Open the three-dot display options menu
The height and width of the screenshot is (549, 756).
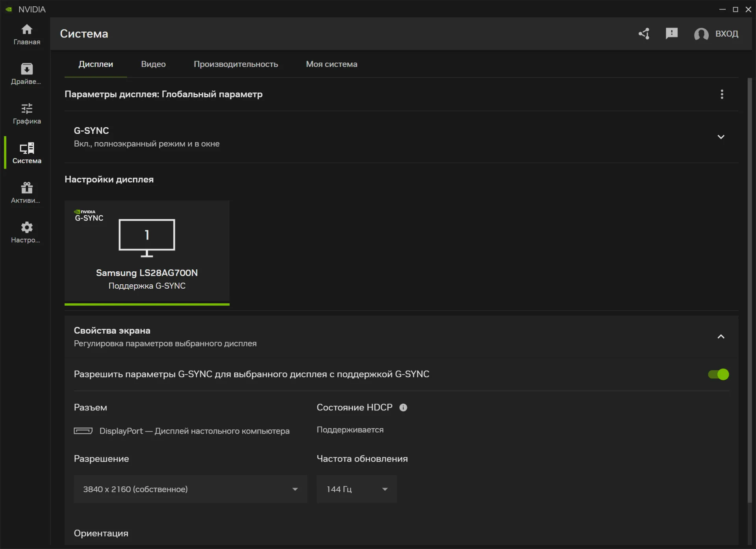(722, 94)
